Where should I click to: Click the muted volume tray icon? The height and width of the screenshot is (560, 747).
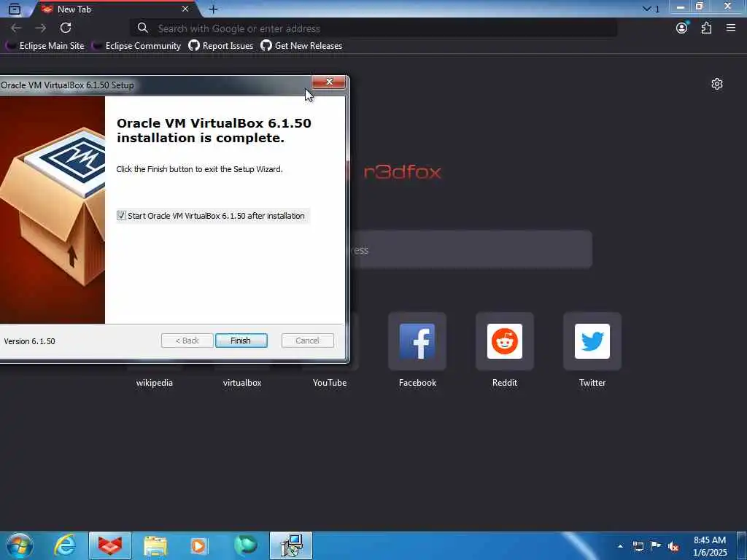(x=673, y=547)
